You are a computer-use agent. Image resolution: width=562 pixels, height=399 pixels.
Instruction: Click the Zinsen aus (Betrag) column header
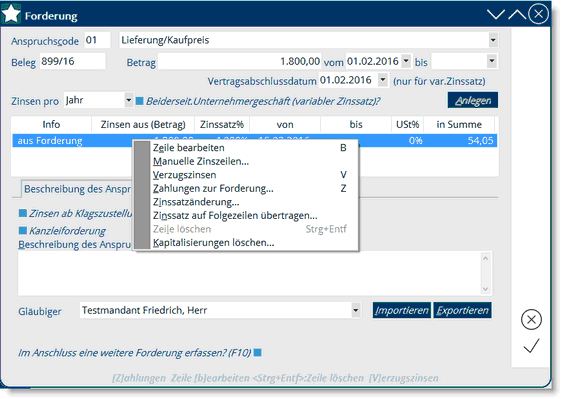(x=143, y=124)
